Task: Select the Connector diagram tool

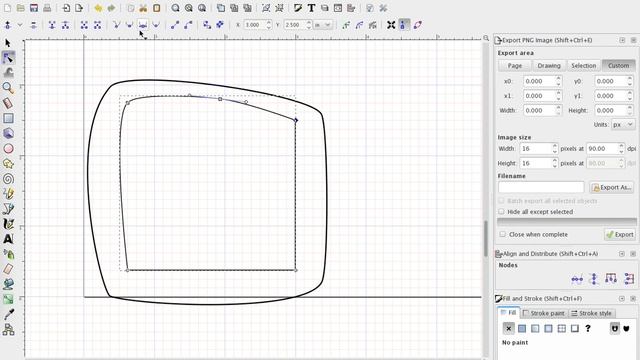Action: click(8, 329)
